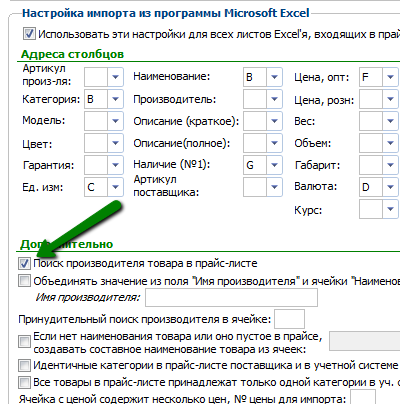Toggle 'Поиск производителя товара в прайс-листе' checkbox
The height and width of the screenshot is (404, 400).
[x=24, y=264]
